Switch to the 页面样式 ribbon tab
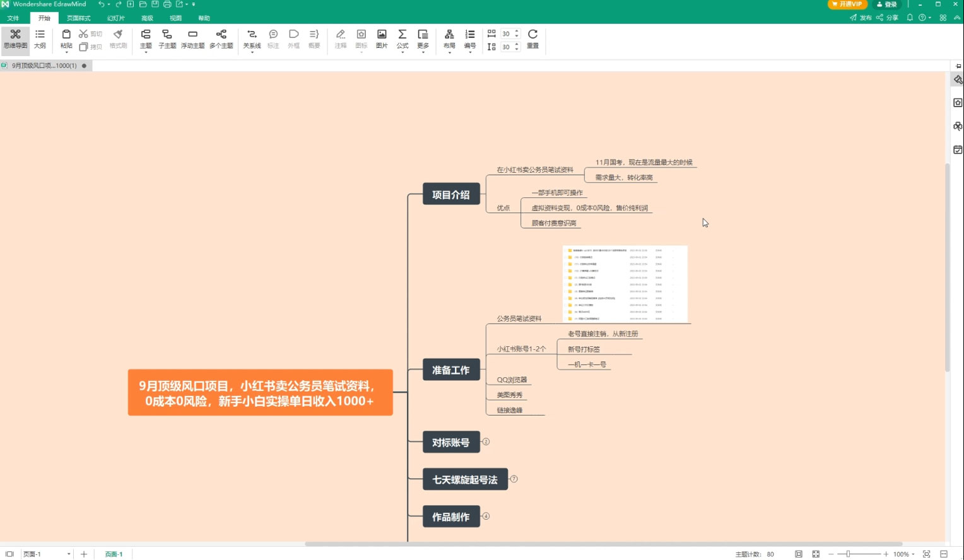 (78, 18)
